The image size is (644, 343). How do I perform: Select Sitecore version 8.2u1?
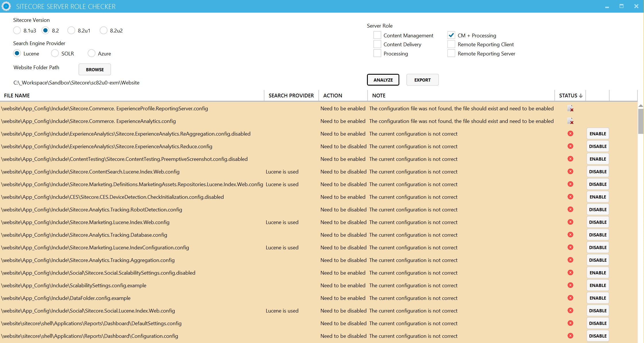pos(71,30)
